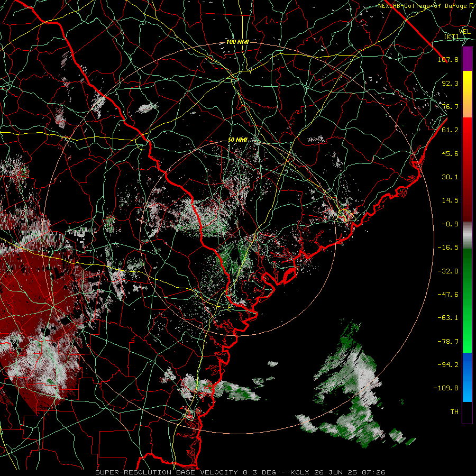The image size is (476, 476).
Task: Click the 76.7 velocity scale value
Action: click(x=450, y=106)
